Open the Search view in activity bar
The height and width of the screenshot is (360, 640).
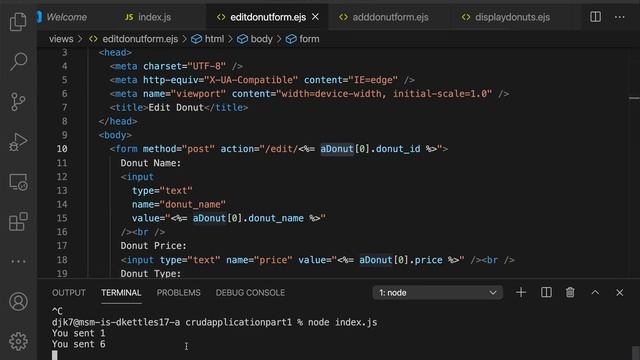click(18, 61)
